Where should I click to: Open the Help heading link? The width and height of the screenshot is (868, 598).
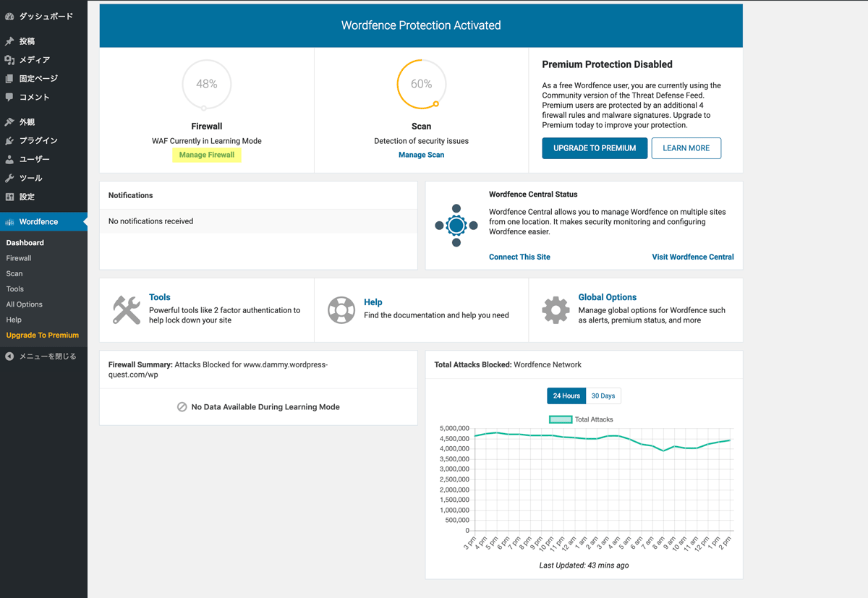pyautogui.click(x=373, y=302)
